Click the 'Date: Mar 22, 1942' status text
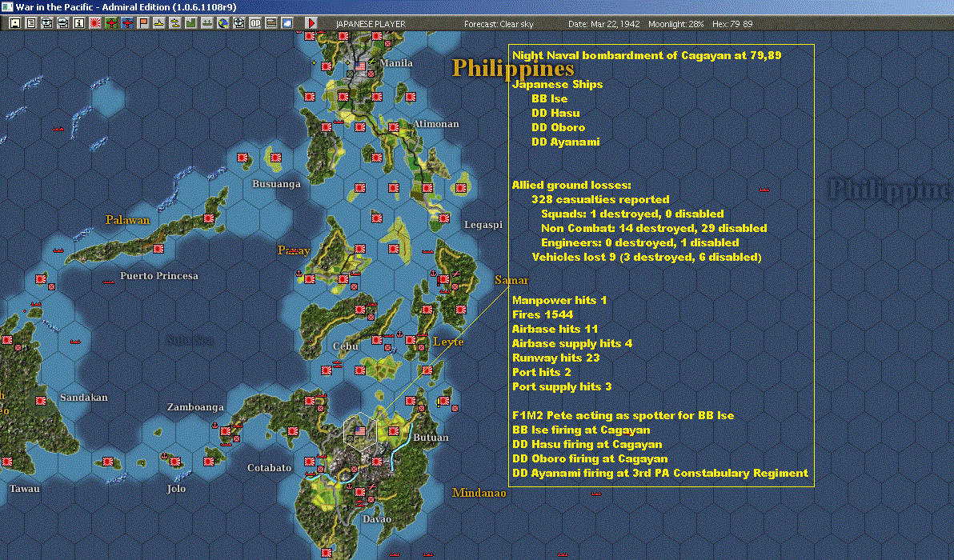The height and width of the screenshot is (560, 954). [604, 24]
